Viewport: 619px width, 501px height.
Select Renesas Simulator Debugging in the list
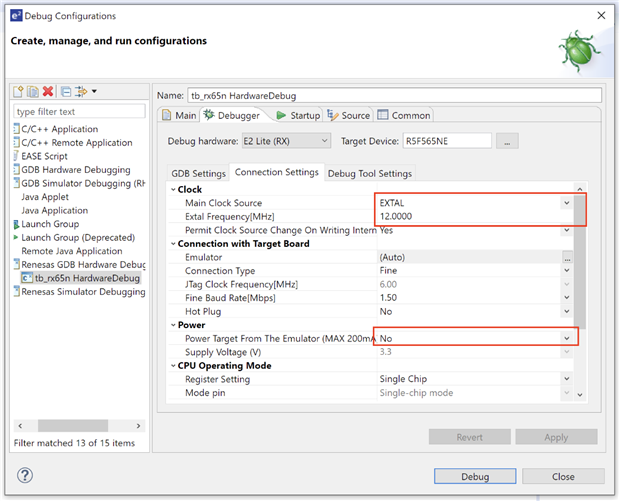click(83, 292)
